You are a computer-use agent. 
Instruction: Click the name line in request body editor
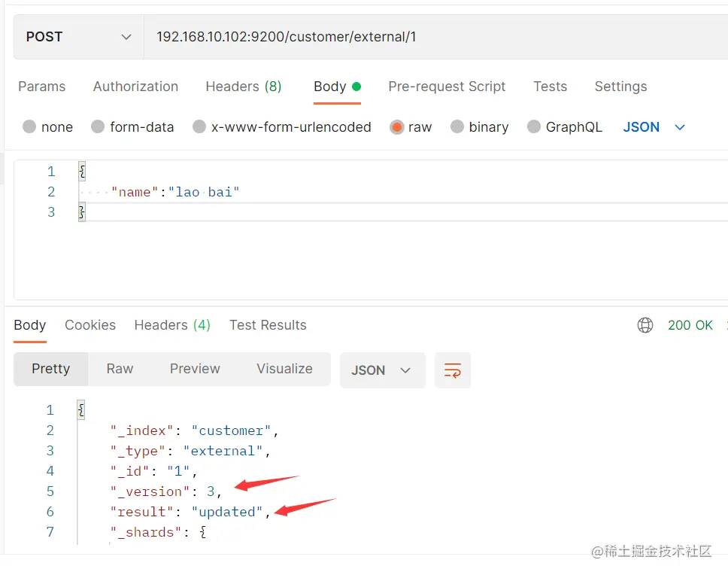click(x=175, y=192)
